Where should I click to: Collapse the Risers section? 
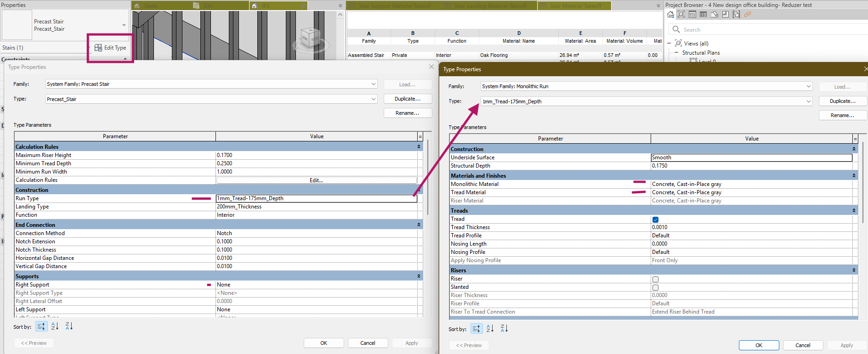(x=854, y=270)
